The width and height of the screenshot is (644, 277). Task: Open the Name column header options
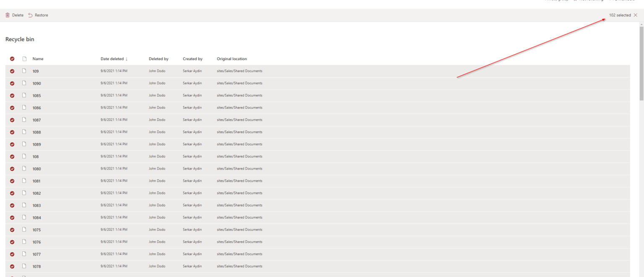click(x=38, y=59)
